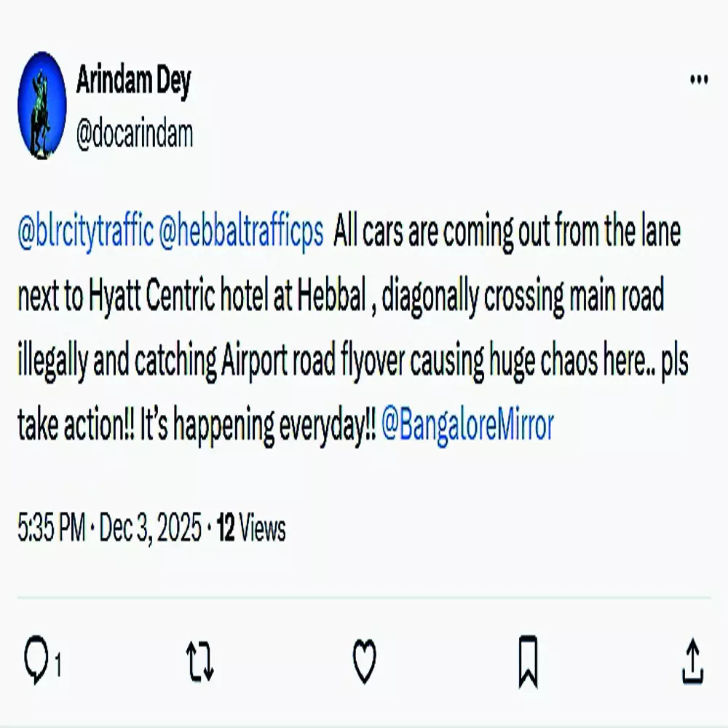The image size is (728, 728).
Task: Open the @BangaloreMirror mention
Action: 467,425
